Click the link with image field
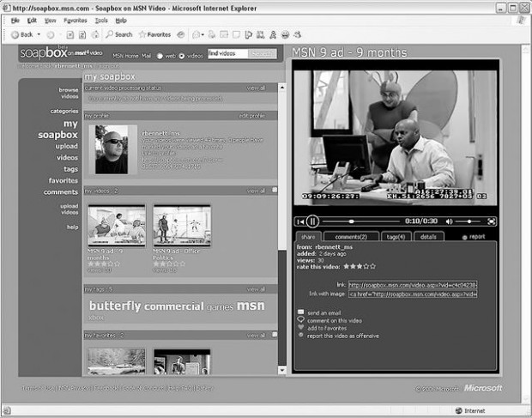This screenshot has width=532, height=418. tap(413, 294)
